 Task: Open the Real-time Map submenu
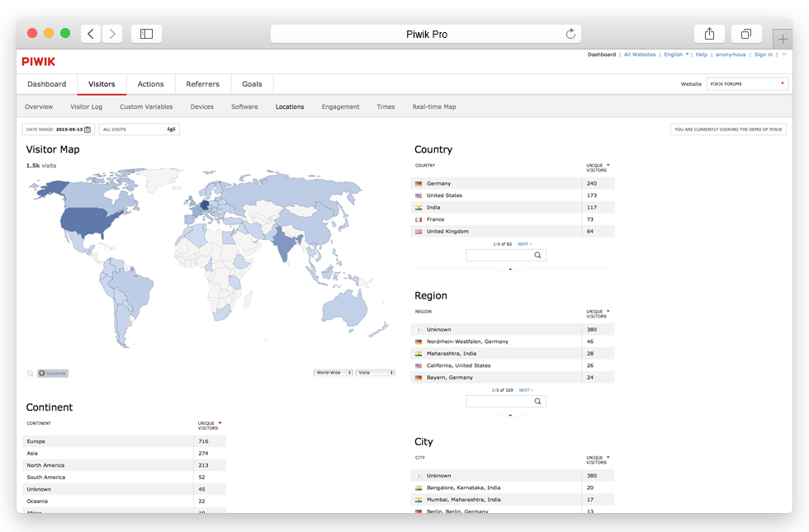click(434, 106)
